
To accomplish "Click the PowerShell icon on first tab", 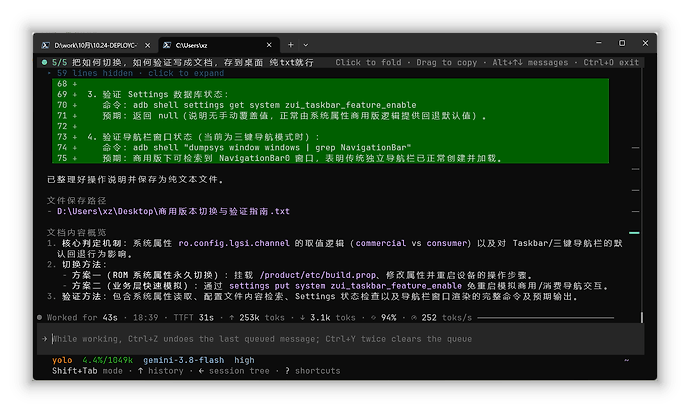I will point(45,45).
